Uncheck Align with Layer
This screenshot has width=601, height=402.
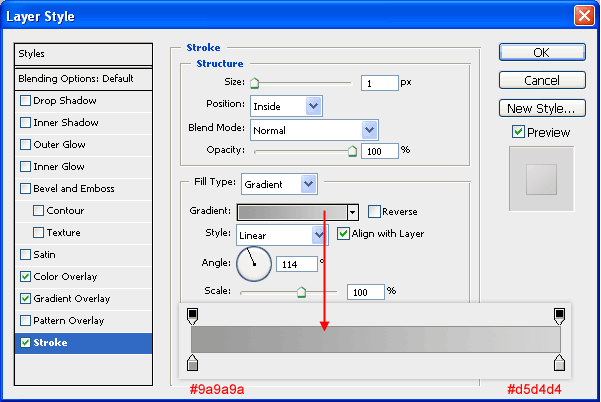coord(344,234)
